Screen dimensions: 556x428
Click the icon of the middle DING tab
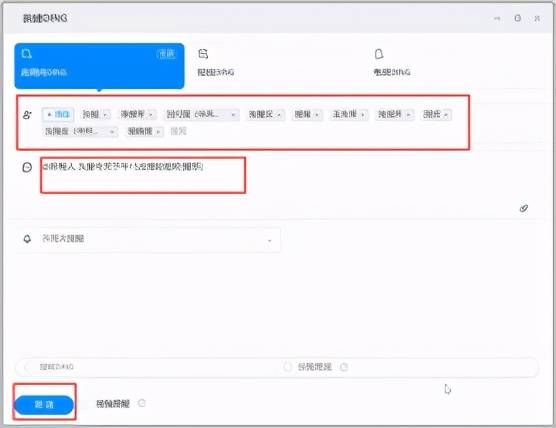tap(203, 54)
